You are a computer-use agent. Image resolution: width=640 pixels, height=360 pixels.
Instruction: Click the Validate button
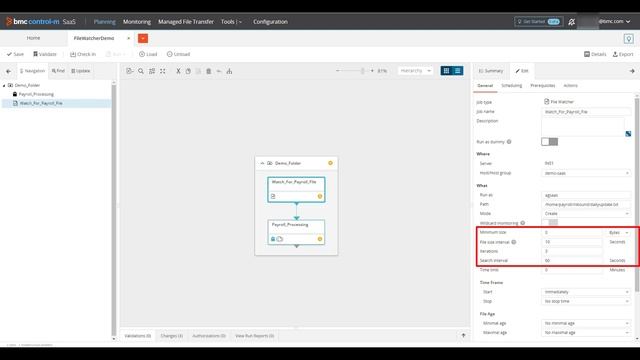[x=44, y=54]
